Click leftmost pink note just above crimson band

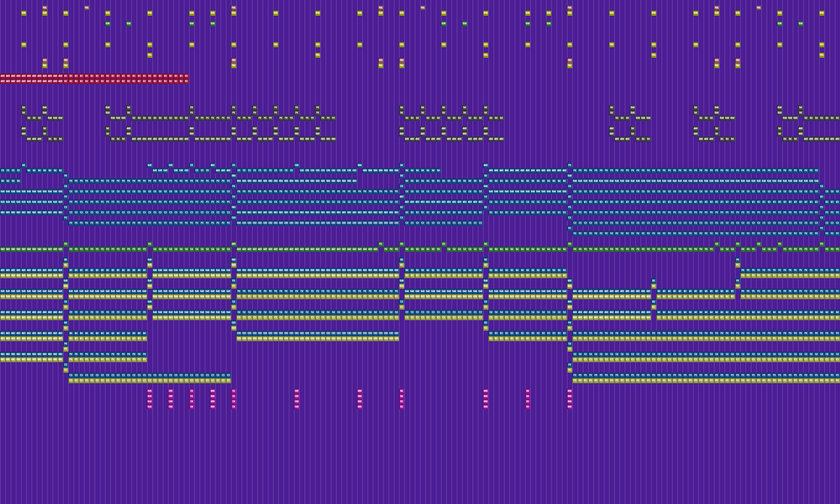click(x=45, y=60)
